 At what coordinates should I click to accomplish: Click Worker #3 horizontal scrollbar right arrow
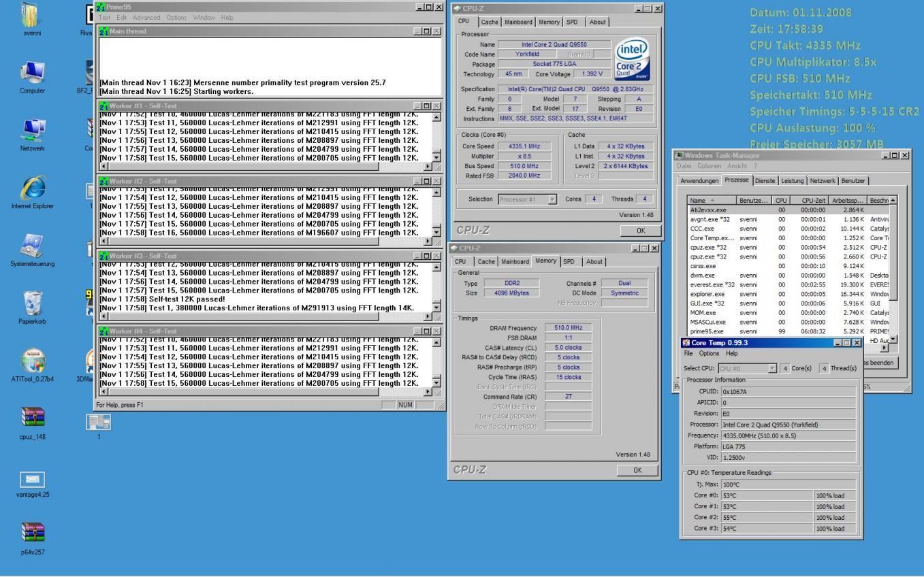(x=428, y=316)
